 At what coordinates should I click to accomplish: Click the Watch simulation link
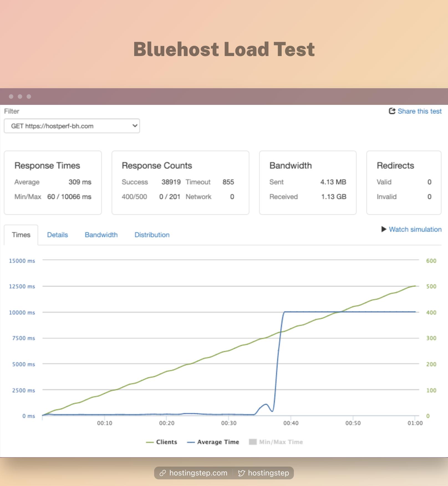415,229
